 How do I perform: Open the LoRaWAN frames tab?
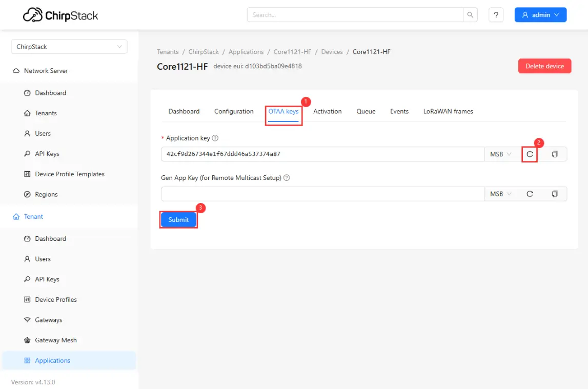point(448,111)
